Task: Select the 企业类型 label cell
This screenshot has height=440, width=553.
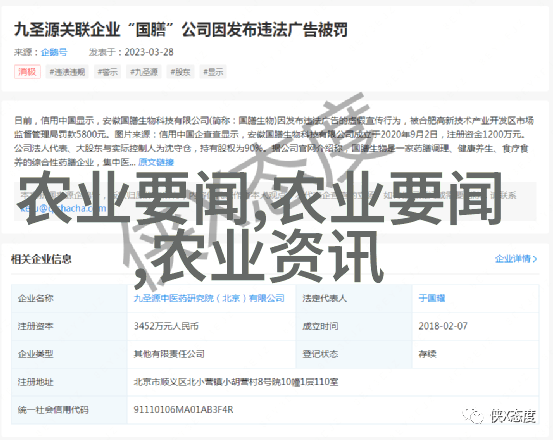Action: pos(69,354)
